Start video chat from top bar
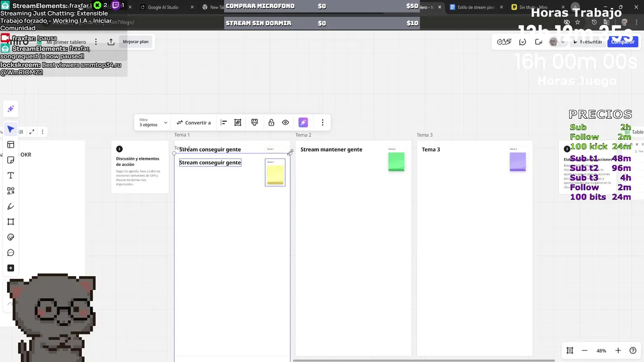The width and height of the screenshot is (644, 362). tap(538, 42)
